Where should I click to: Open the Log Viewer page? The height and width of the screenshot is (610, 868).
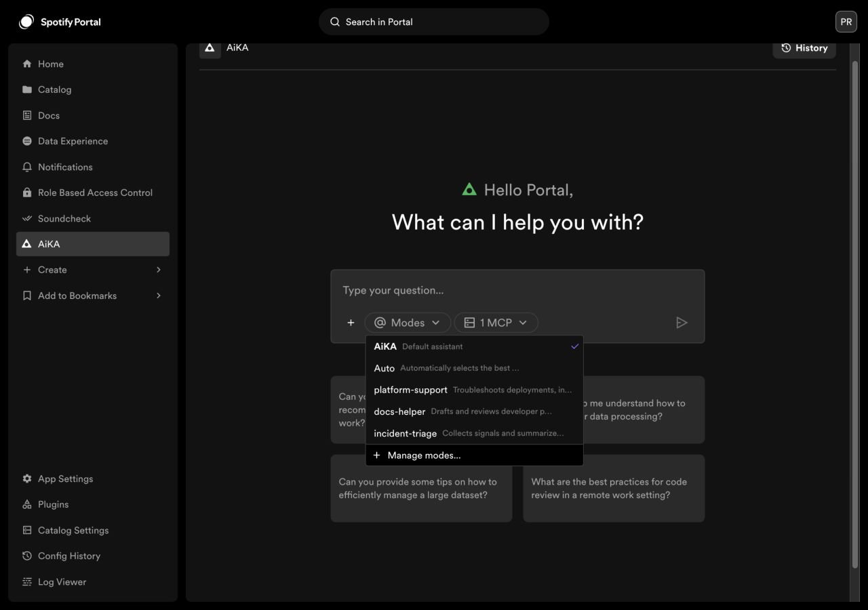click(93, 582)
